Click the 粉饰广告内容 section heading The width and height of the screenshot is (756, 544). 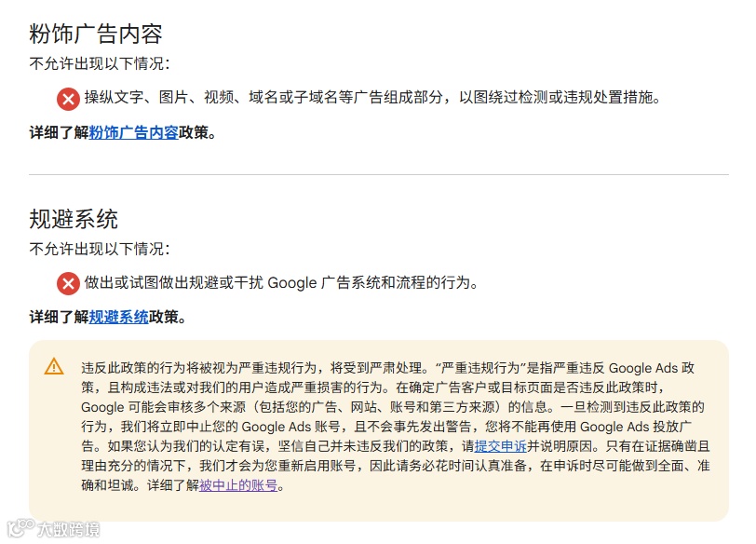coord(96,34)
